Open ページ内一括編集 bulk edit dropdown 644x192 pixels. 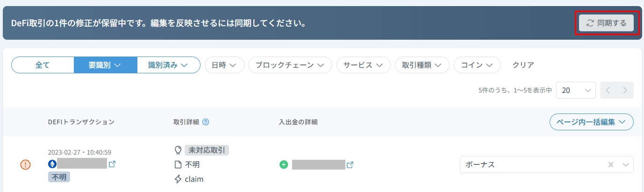pos(591,122)
